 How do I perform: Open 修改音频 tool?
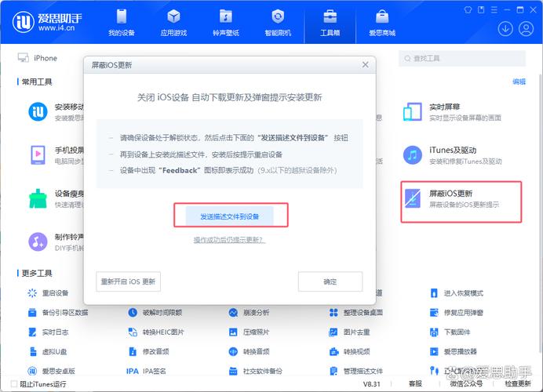point(148,351)
